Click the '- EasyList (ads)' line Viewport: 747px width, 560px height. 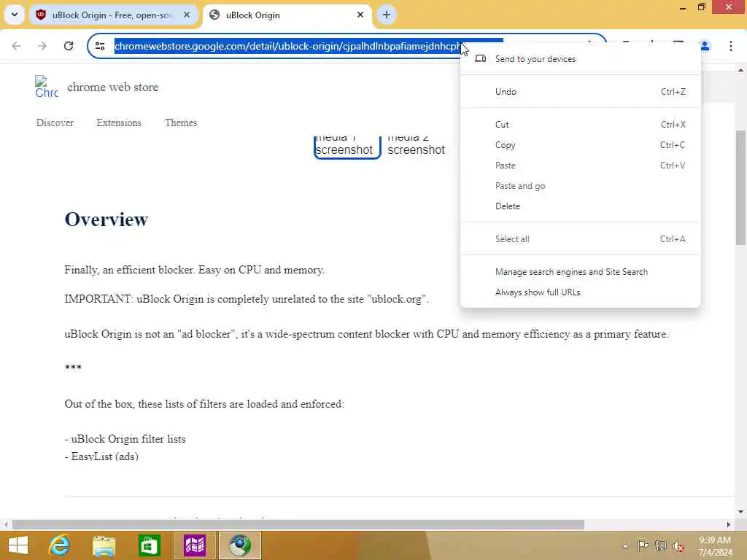(x=101, y=456)
